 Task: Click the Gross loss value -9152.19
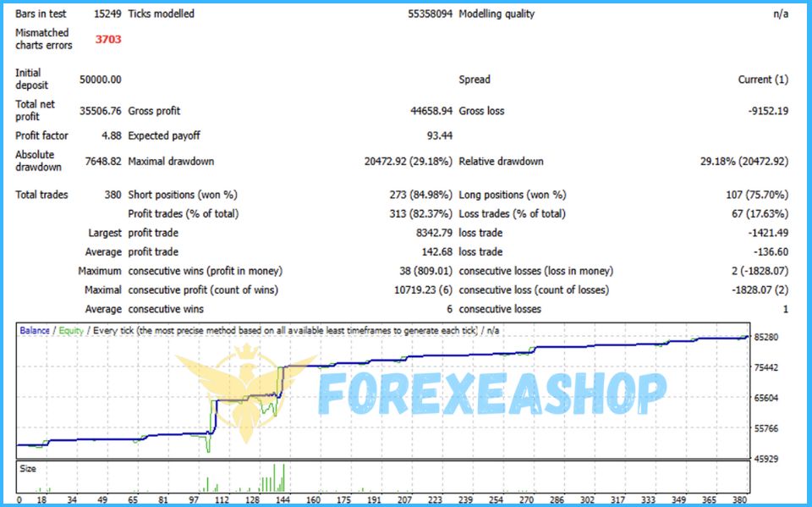[x=768, y=111]
